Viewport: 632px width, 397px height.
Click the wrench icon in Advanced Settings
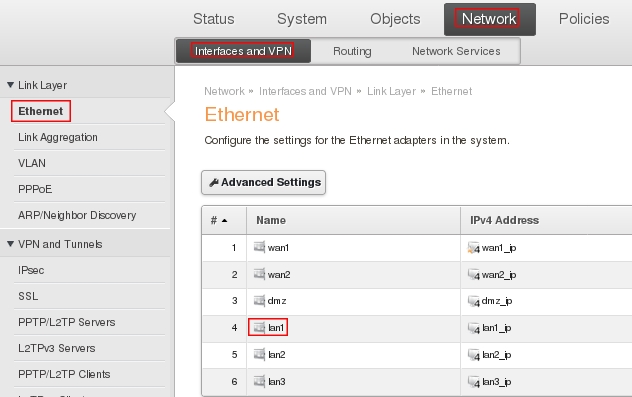214,183
